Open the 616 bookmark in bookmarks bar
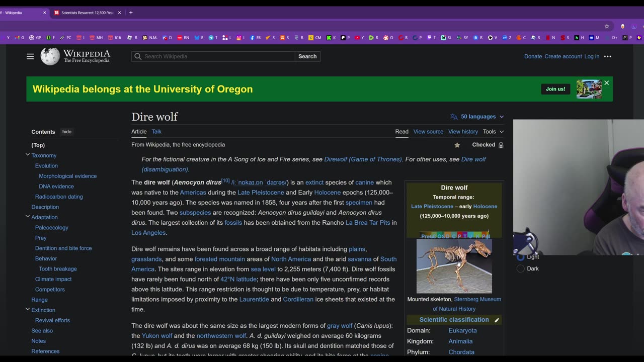 click(114, 37)
